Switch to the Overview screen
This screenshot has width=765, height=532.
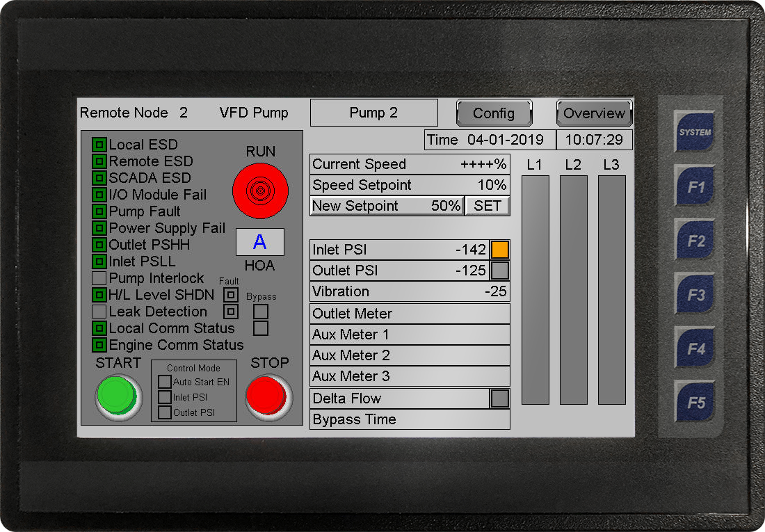click(x=594, y=113)
